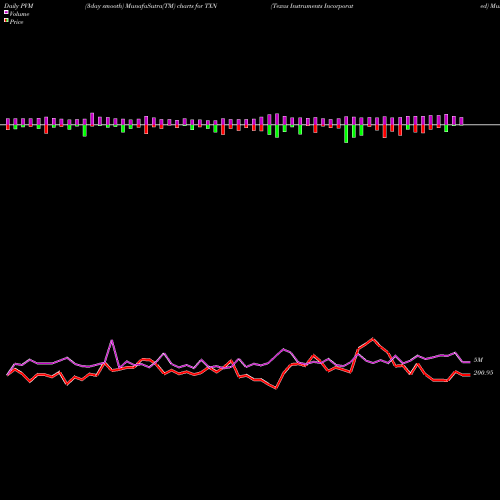Click the 'charts for TXN' heading text
Screen dimensions: 500x500
pyautogui.click(x=197, y=6)
